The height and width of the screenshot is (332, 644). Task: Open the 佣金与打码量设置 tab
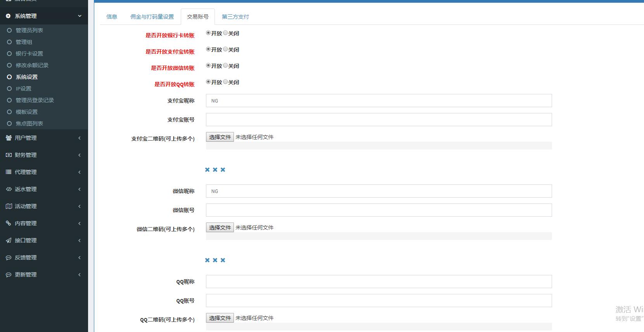coord(152,17)
